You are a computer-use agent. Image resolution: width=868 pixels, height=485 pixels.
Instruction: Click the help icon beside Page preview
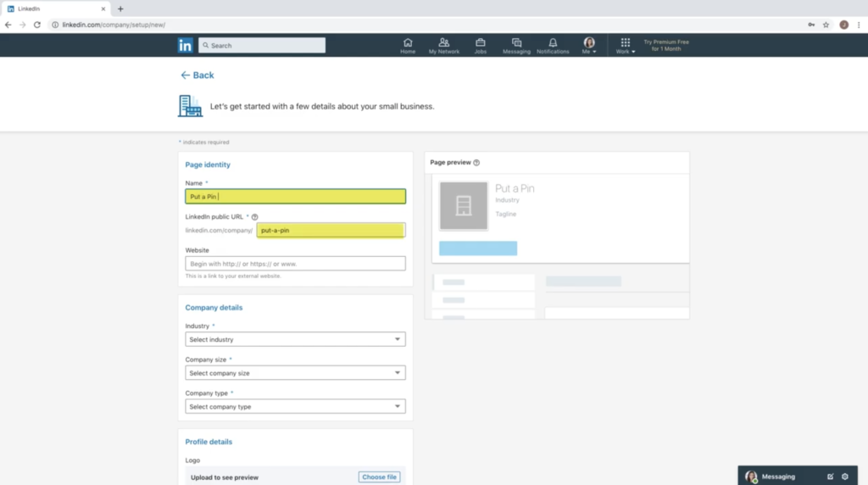[x=476, y=163]
